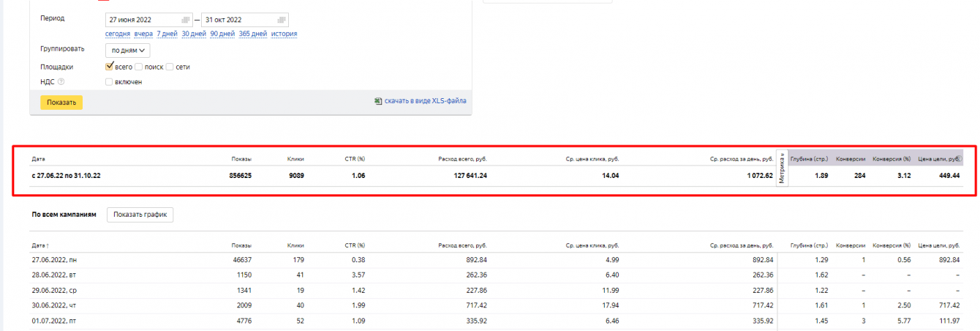Open the calendar icon in the end date field
The height and width of the screenshot is (331, 980).
click(x=281, y=20)
